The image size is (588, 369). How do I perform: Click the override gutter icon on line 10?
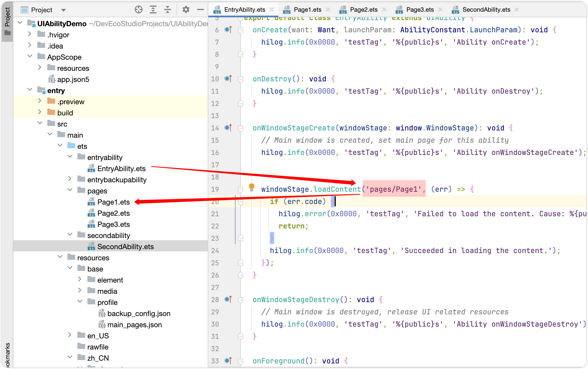228,79
